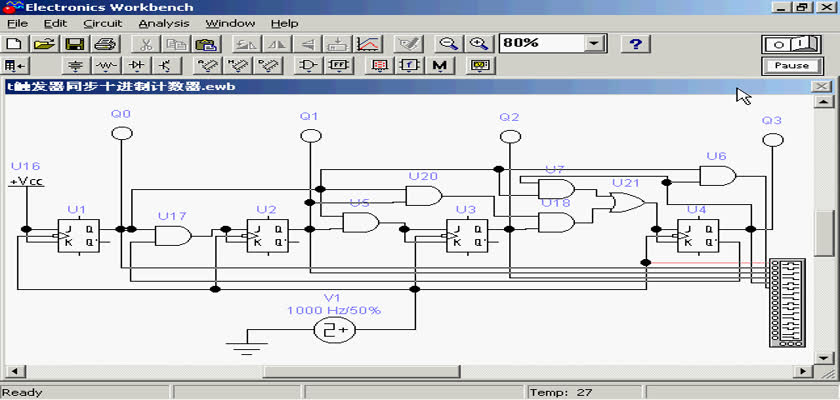Open the Sources parts bin
This screenshot has height=400, width=840.
(x=74, y=66)
